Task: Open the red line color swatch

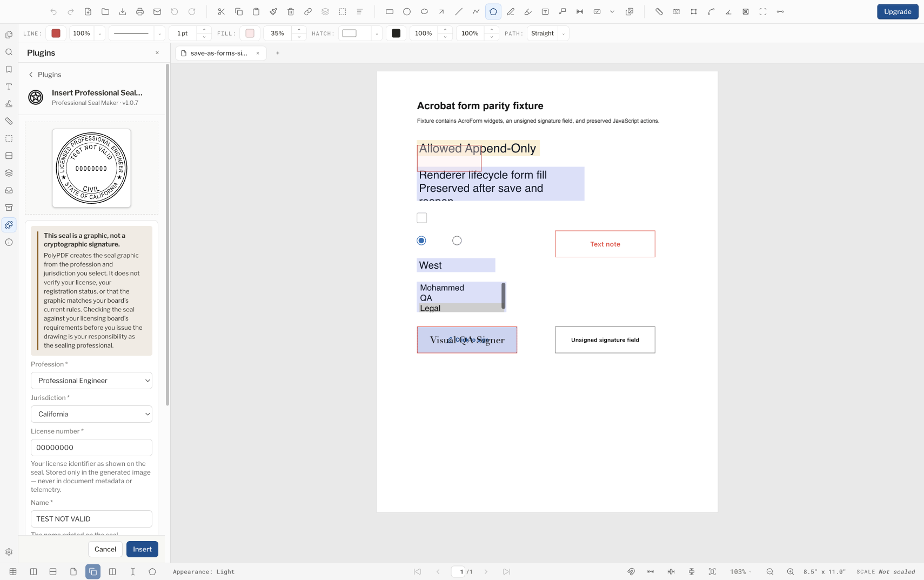Action: [56, 34]
